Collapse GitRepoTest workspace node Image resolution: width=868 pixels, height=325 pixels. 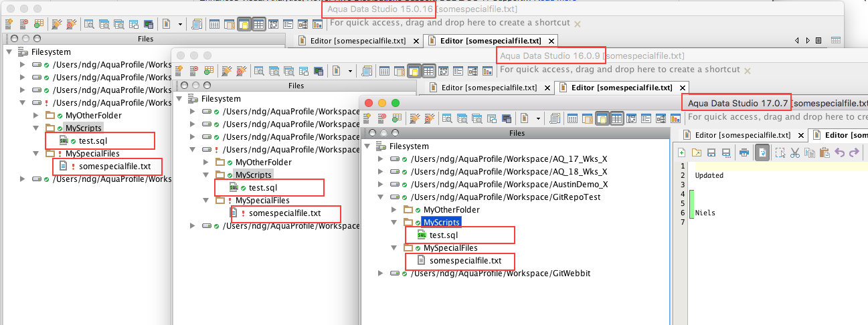coord(381,197)
